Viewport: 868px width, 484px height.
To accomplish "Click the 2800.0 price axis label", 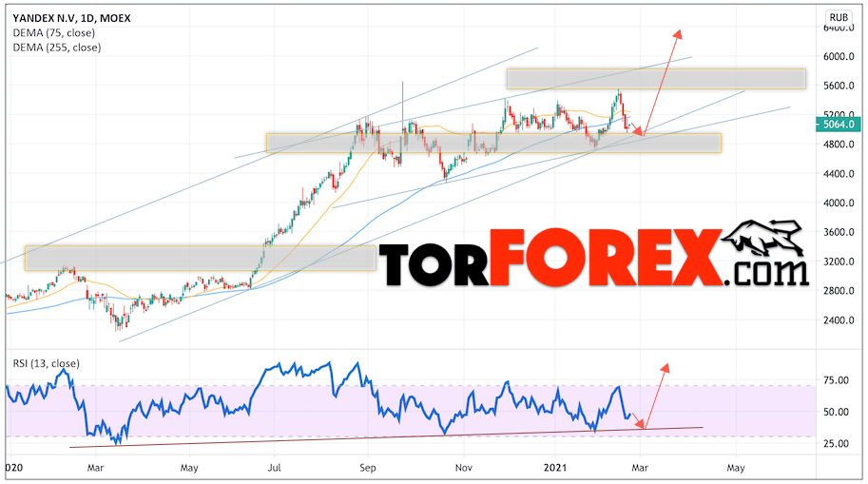I will click(839, 291).
